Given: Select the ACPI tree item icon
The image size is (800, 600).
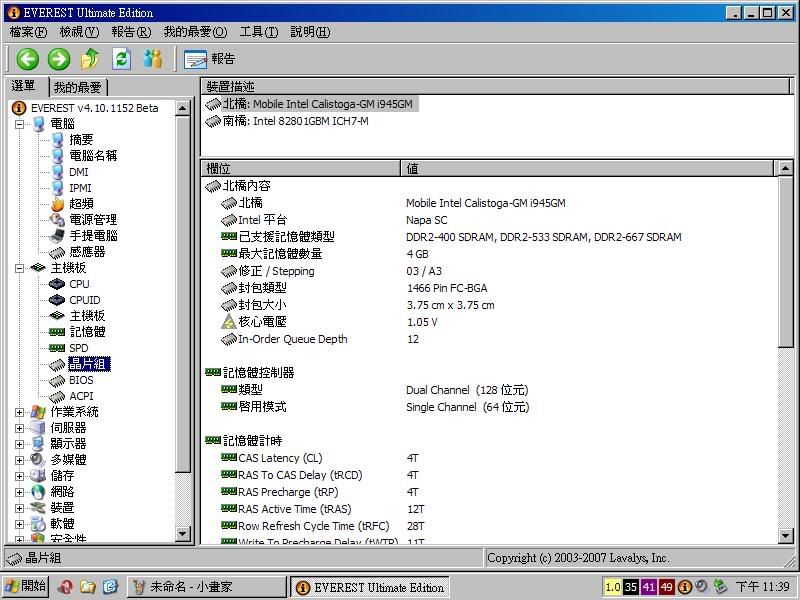Looking at the screenshot, I should tap(57, 396).
